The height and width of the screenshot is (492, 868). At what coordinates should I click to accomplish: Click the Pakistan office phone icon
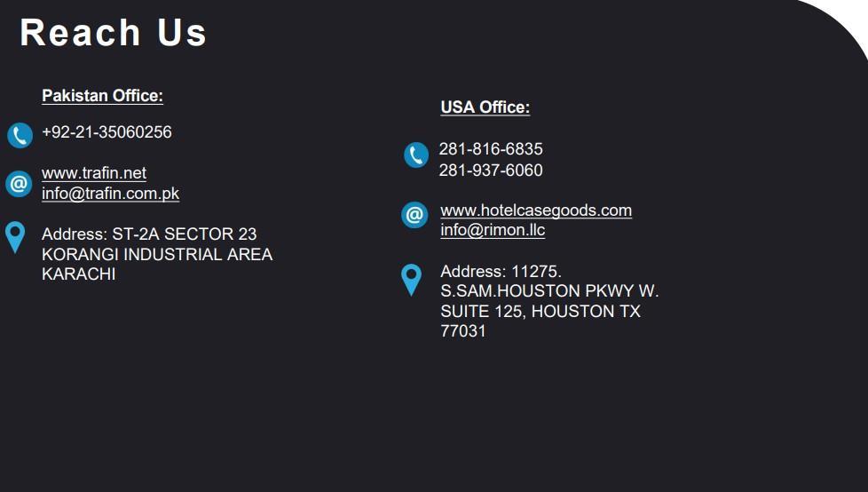[20, 135]
